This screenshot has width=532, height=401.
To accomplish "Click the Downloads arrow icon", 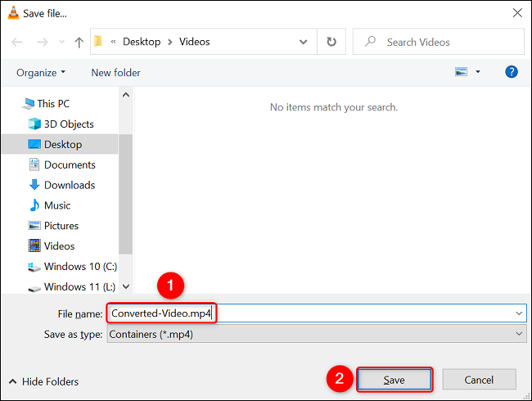I will [34, 185].
